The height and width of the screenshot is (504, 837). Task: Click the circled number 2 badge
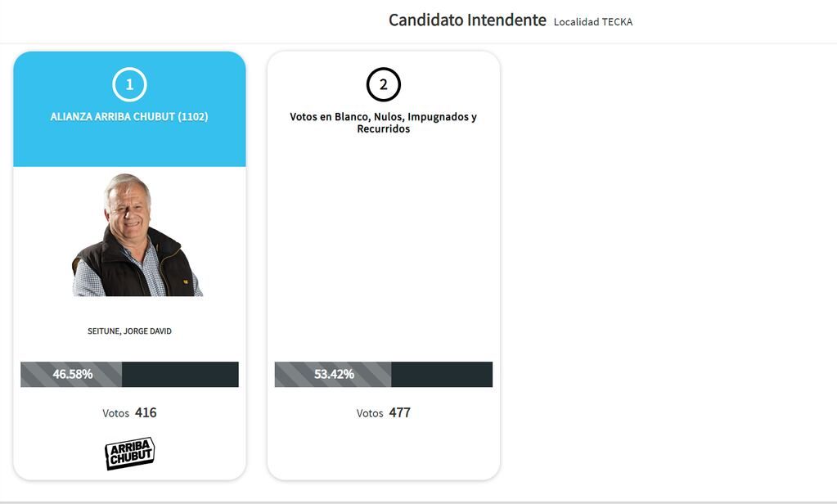[382, 83]
